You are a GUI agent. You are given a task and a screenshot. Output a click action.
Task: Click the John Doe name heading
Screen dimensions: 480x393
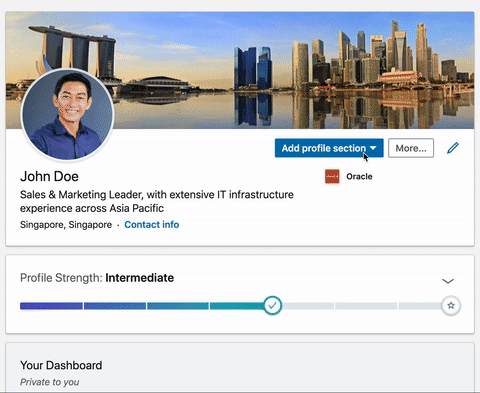click(x=49, y=176)
